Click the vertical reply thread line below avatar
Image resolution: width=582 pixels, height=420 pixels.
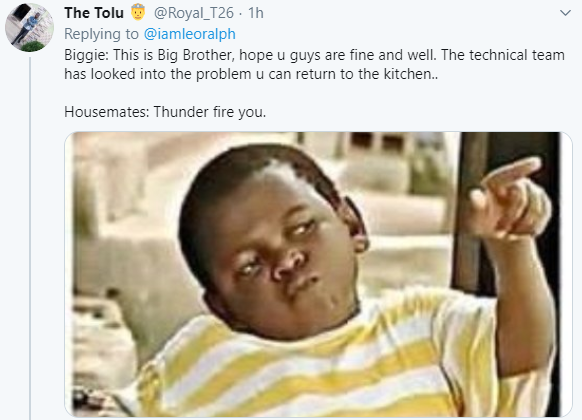pyautogui.click(x=30, y=237)
